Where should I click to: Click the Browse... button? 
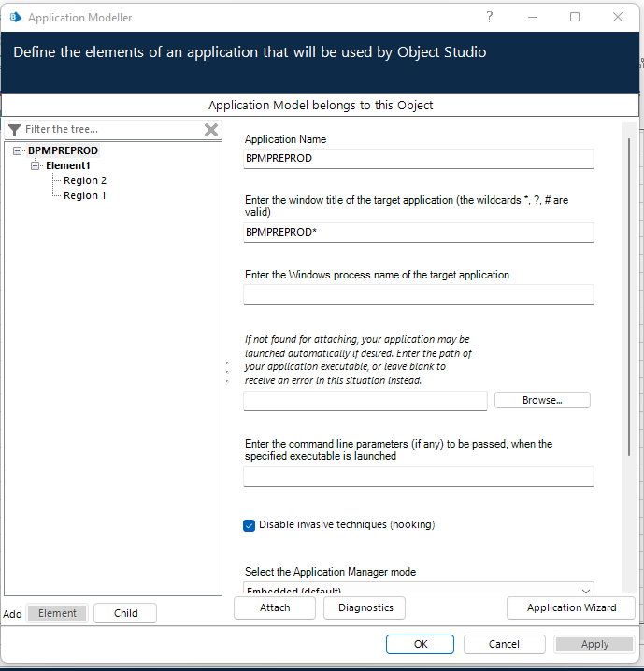pos(542,400)
